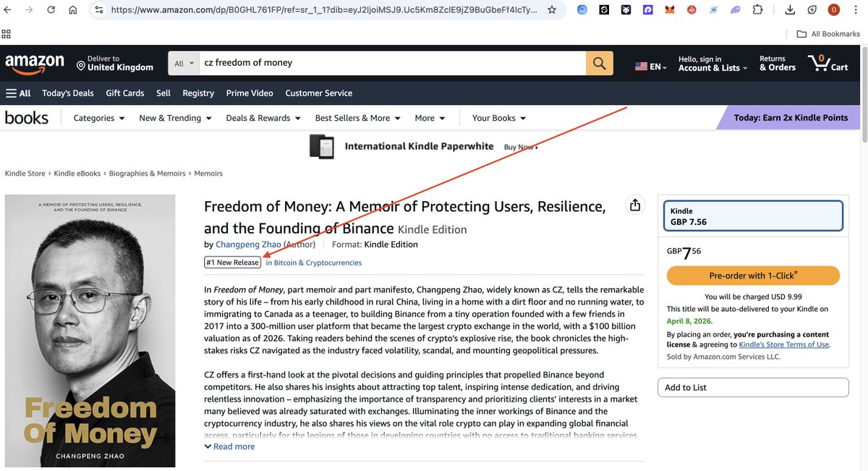The height and width of the screenshot is (471, 868).
Task: Expand the 'More' books dropdown
Action: (x=430, y=118)
